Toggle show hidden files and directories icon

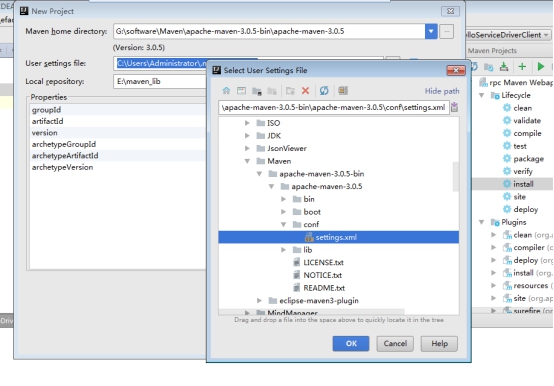pos(343,91)
